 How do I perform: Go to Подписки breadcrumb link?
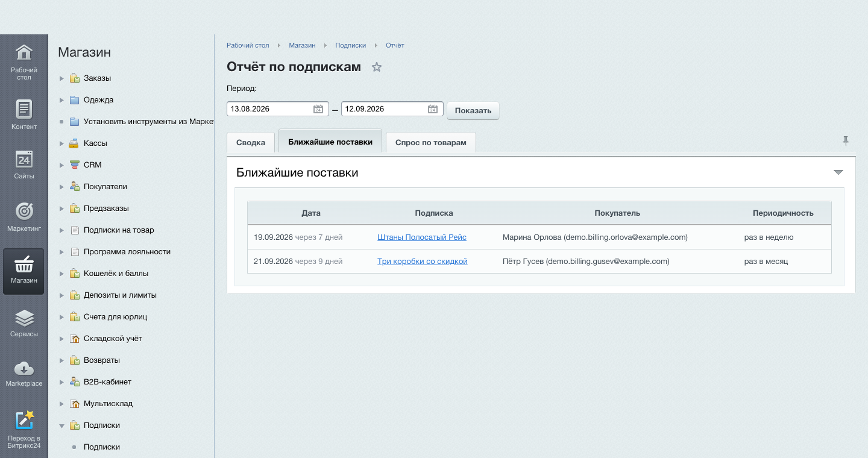[x=351, y=45]
